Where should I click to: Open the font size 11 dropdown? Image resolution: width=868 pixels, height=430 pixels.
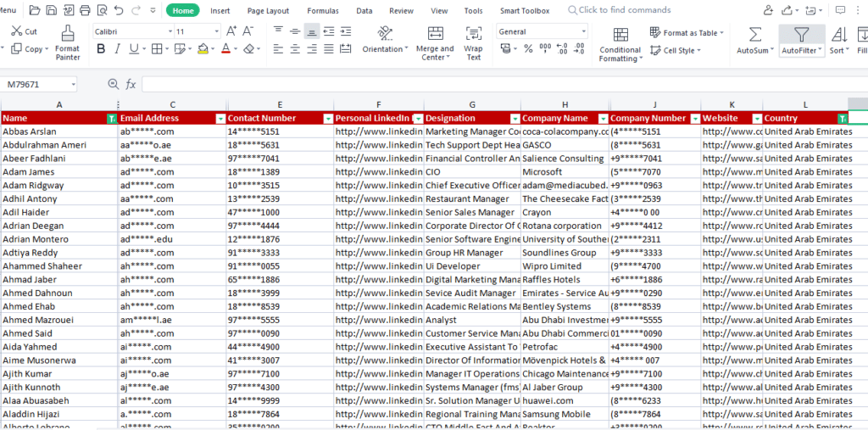click(216, 31)
